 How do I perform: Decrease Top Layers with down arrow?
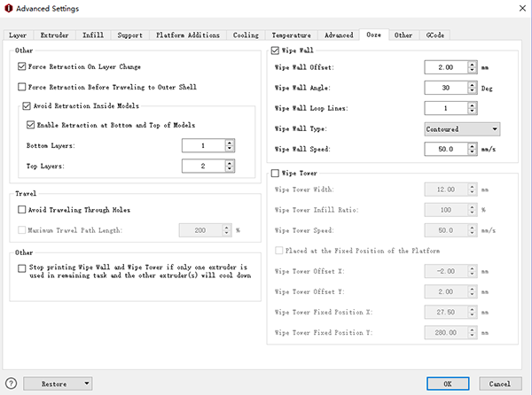pyautogui.click(x=230, y=168)
